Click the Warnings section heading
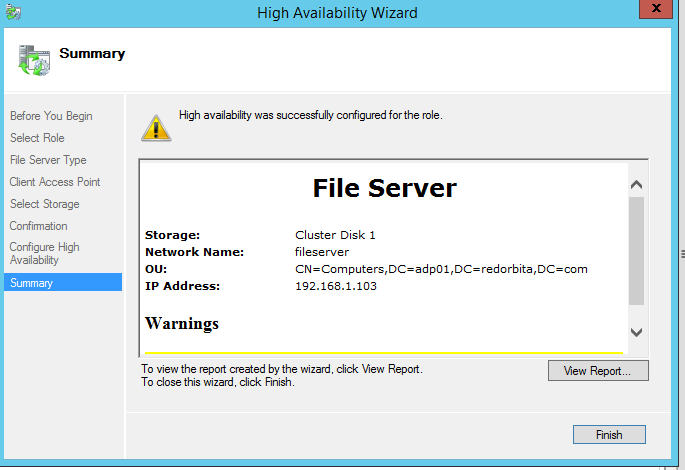Viewport: 685px width, 470px height. pos(182,324)
